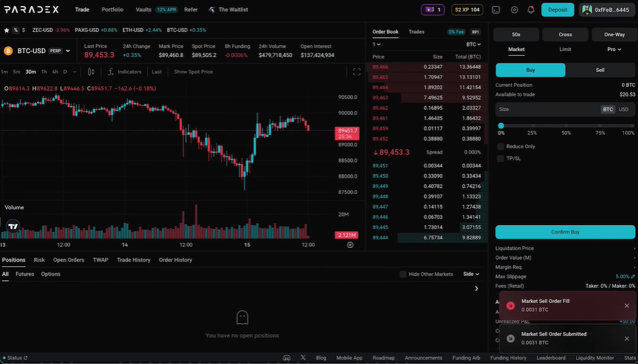Open the 50x leverage selector
Image resolution: width=638 pixels, height=364 pixels.
[x=516, y=35]
